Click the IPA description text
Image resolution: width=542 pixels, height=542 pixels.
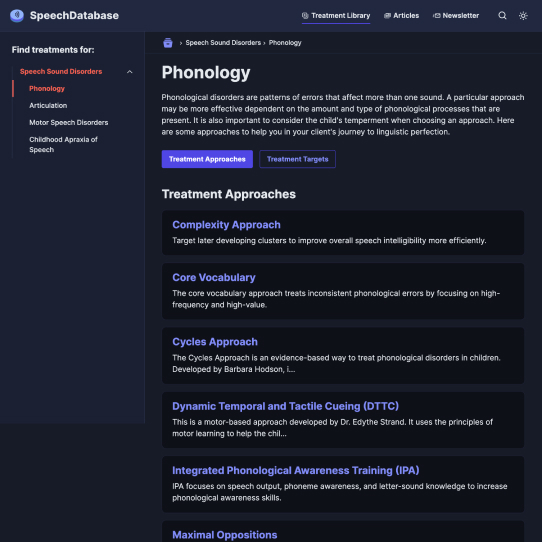(339, 492)
